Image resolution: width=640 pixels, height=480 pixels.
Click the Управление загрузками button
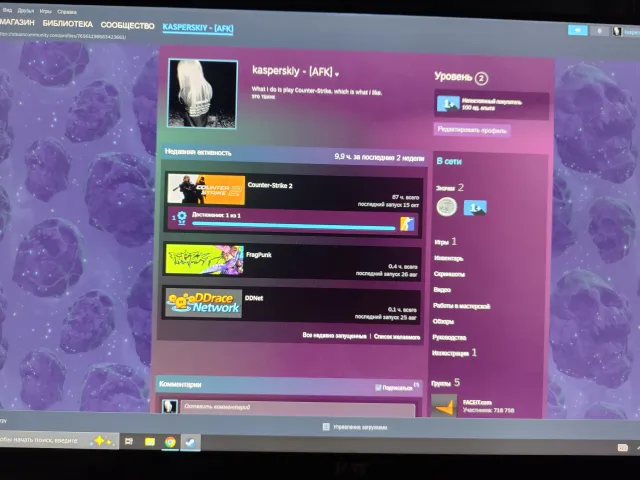pos(355,427)
